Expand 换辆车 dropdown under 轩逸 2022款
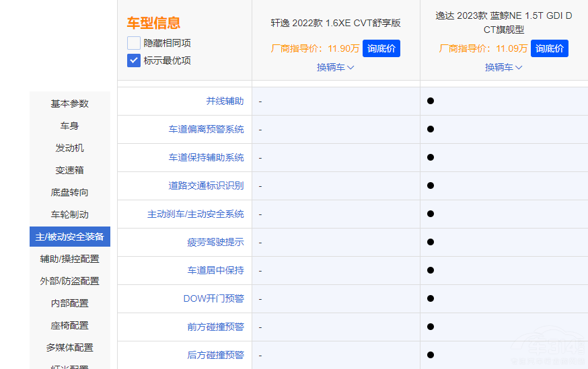This screenshot has height=369, width=588. tap(335, 67)
